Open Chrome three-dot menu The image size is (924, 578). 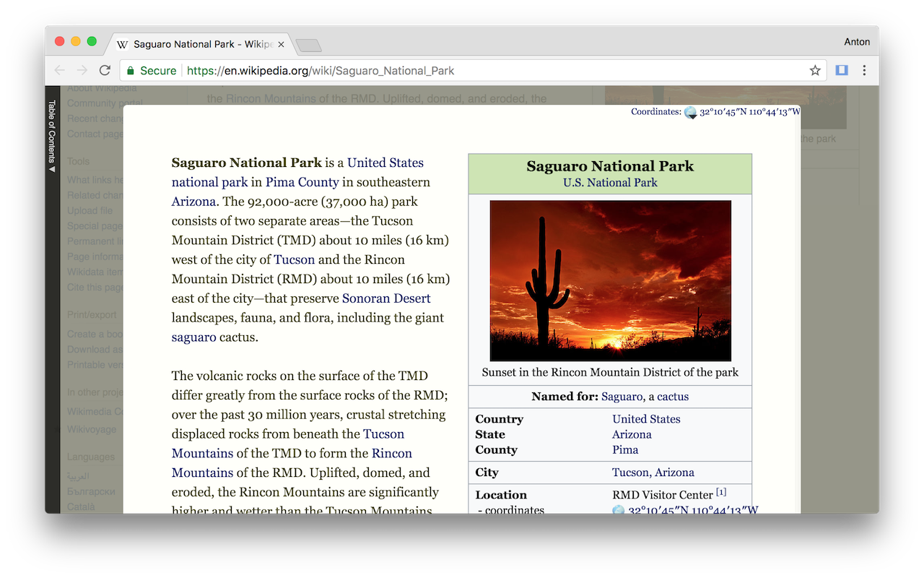864,70
